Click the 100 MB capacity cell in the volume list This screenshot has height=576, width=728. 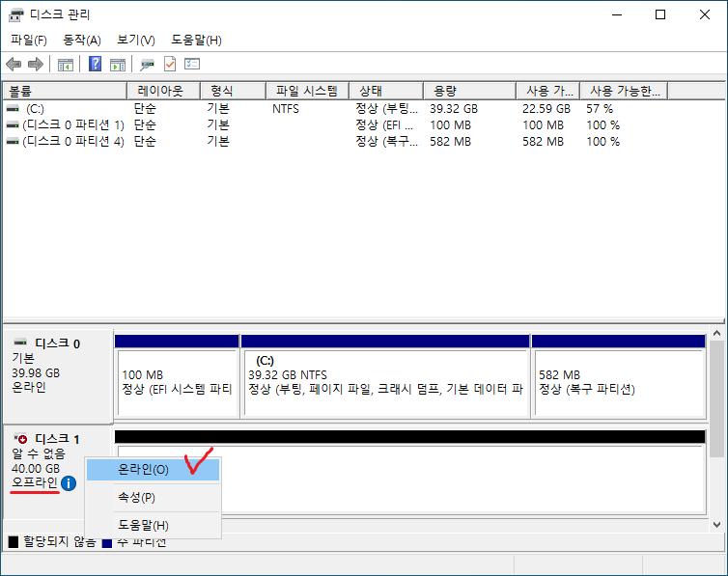coord(450,125)
